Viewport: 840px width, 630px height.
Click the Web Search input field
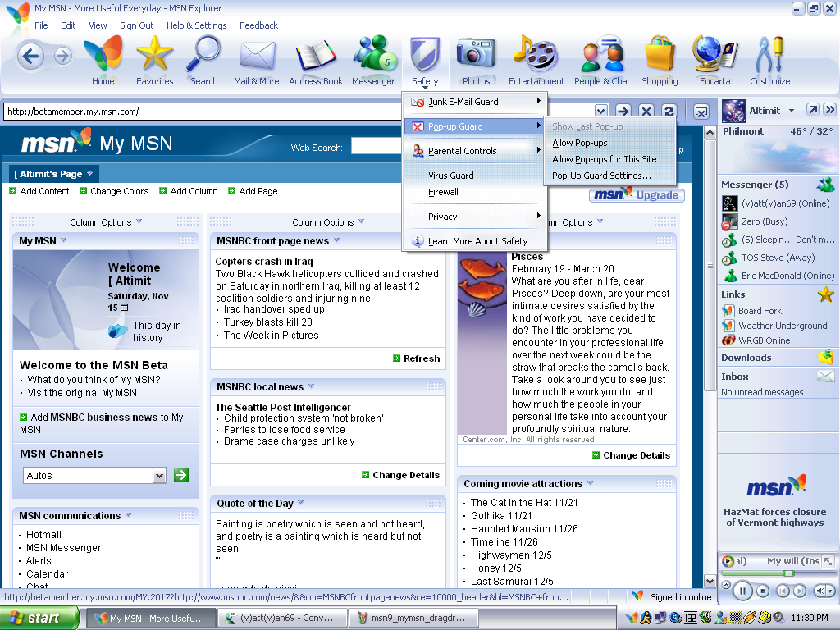click(377, 146)
